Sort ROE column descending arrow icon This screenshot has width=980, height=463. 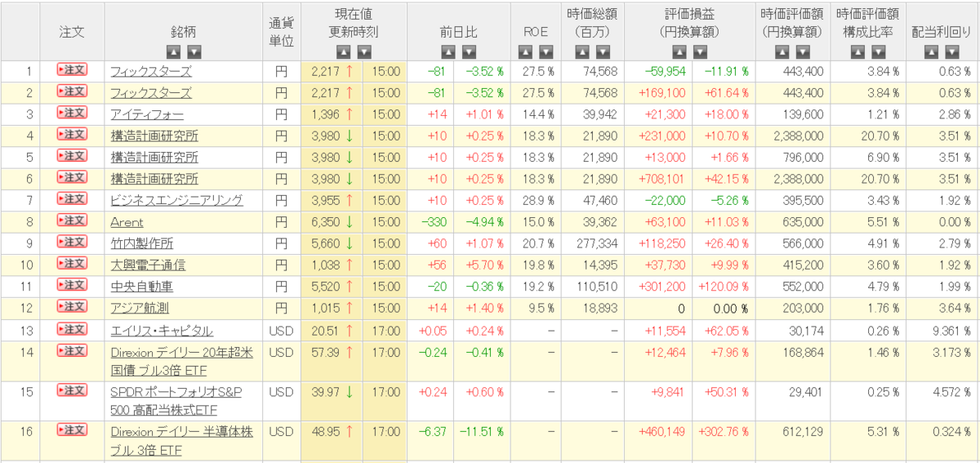tap(546, 51)
